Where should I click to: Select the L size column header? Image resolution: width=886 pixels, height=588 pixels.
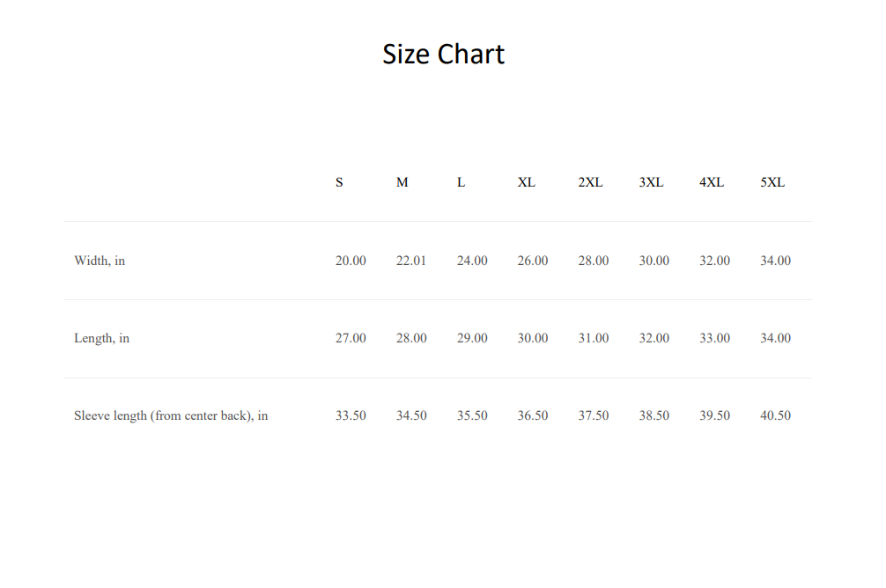coord(461,182)
